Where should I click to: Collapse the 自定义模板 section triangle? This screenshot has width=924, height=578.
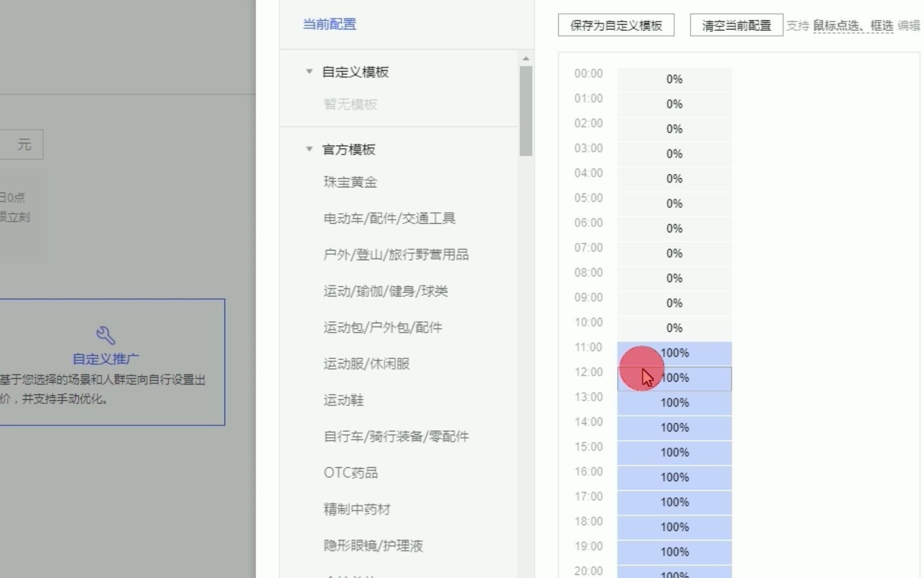(x=309, y=71)
